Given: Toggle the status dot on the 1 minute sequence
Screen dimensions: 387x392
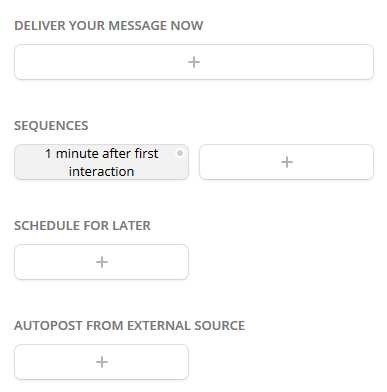Looking at the screenshot, I should coord(180,153).
